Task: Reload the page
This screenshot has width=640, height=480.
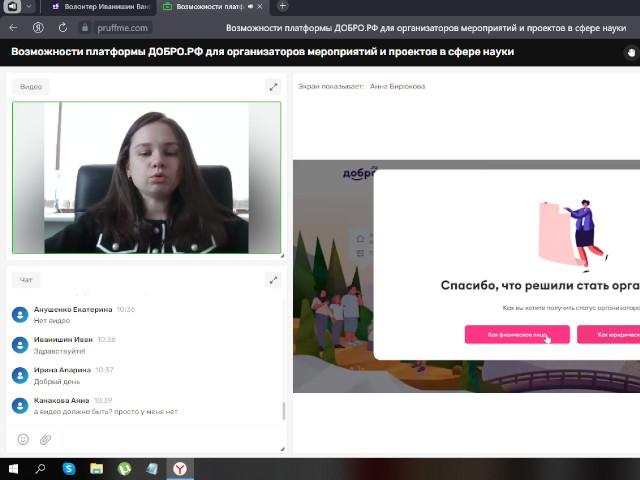Action: pos(62,28)
